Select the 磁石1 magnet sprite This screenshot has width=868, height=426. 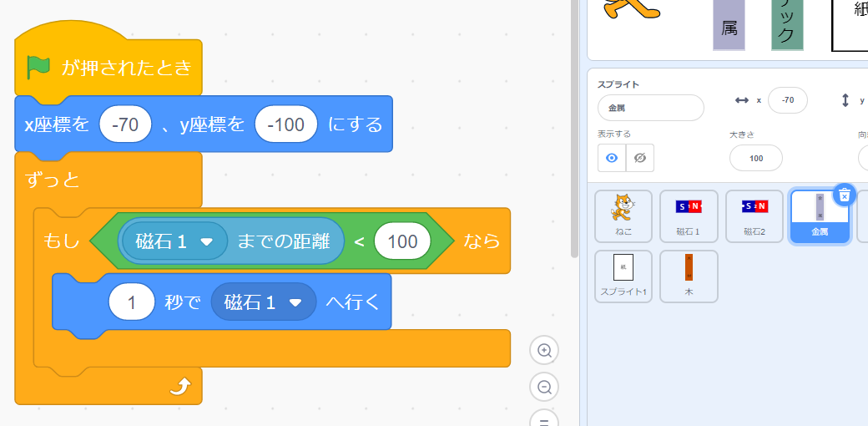click(689, 215)
